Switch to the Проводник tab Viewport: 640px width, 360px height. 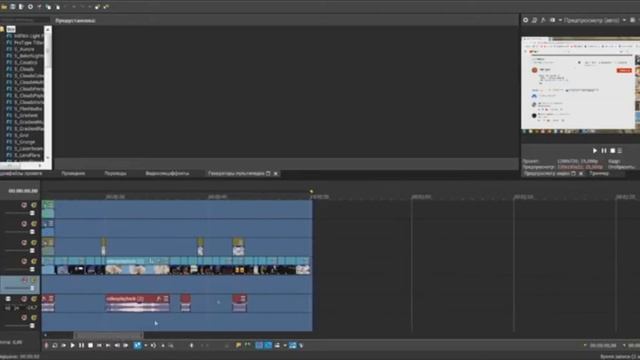point(73,173)
